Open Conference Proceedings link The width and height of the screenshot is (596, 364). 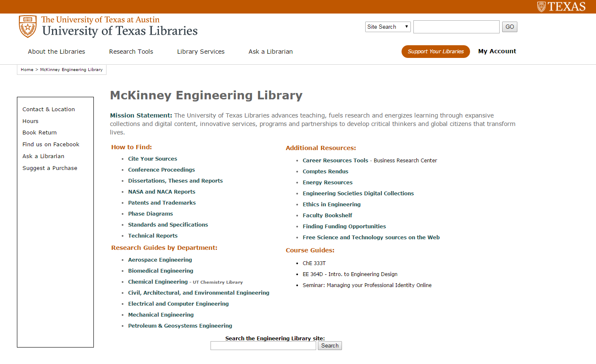click(x=161, y=170)
